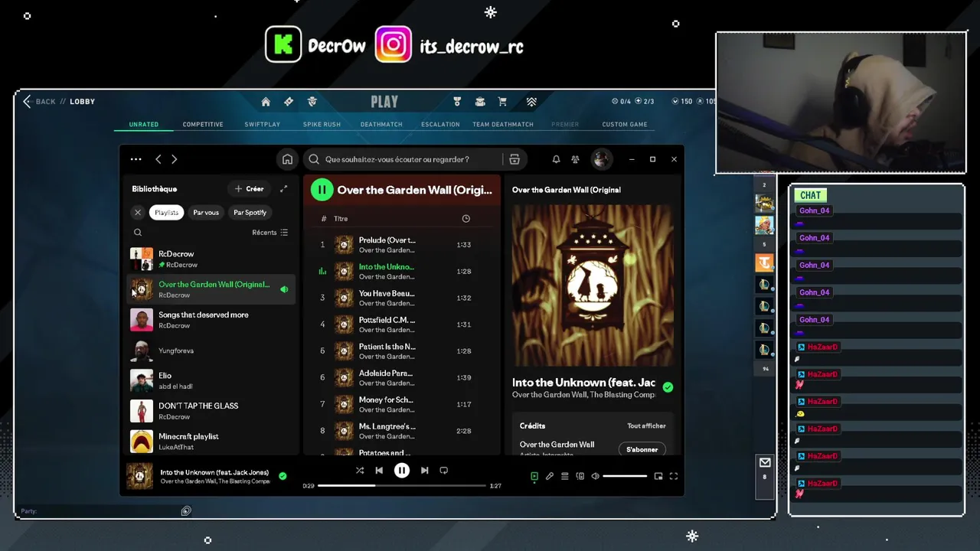Click the S'abonner button

(x=642, y=449)
